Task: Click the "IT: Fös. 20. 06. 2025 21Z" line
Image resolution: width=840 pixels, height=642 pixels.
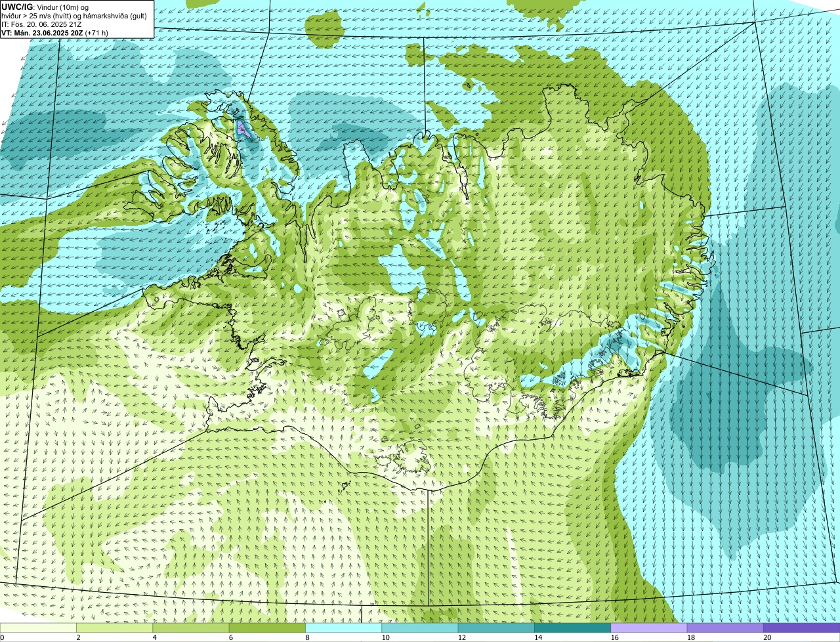Action: point(41,24)
